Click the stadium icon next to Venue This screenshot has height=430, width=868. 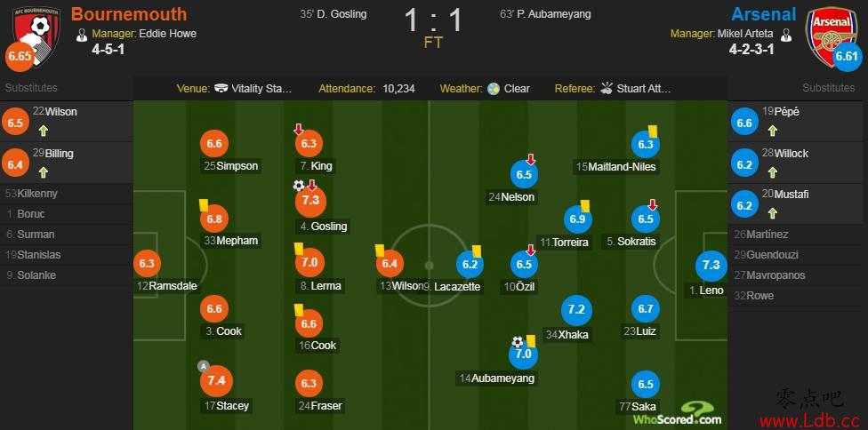pyautogui.click(x=221, y=89)
